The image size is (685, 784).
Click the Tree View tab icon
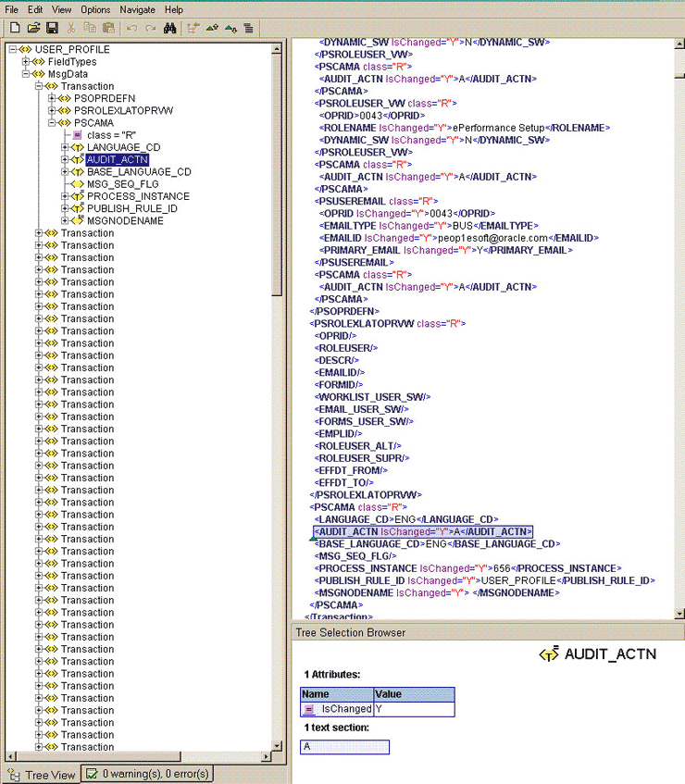(14, 775)
